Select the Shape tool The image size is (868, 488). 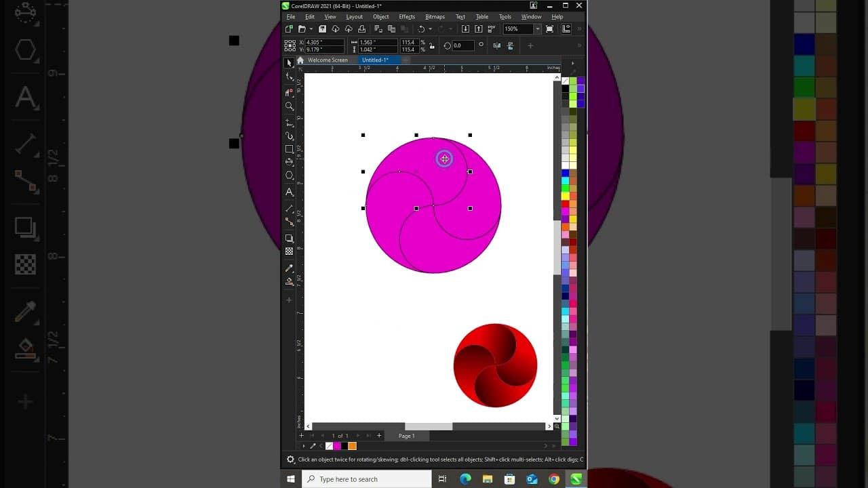pyautogui.click(x=290, y=77)
